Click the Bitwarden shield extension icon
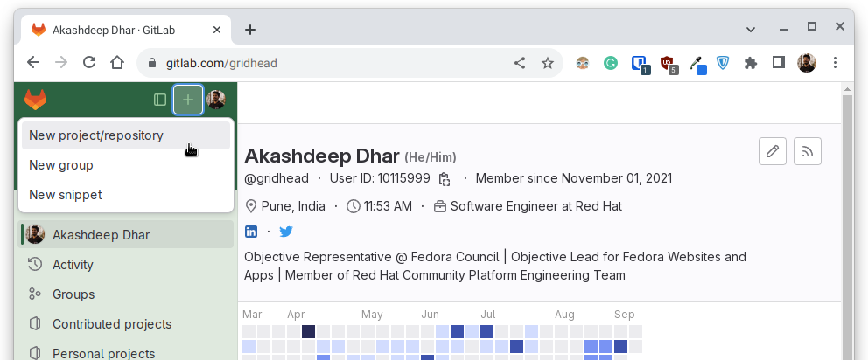 (723, 63)
